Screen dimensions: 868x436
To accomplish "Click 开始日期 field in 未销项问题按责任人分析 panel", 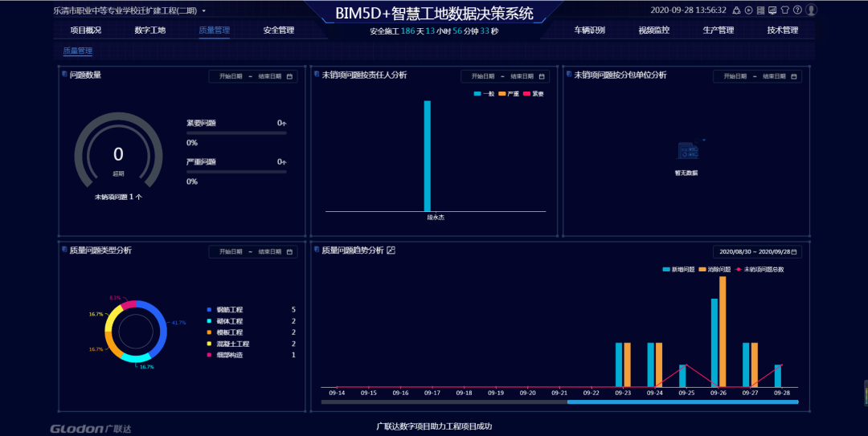I will (x=483, y=76).
